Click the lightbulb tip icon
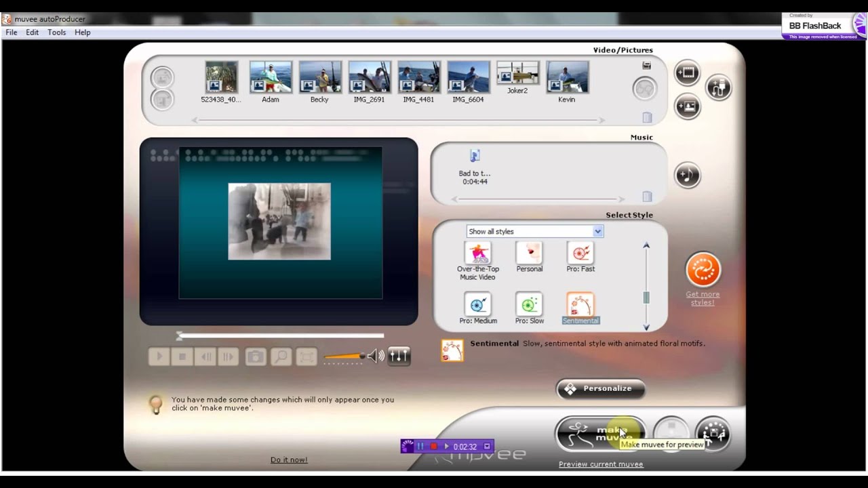Image resolution: width=868 pixels, height=488 pixels. pos(156,405)
